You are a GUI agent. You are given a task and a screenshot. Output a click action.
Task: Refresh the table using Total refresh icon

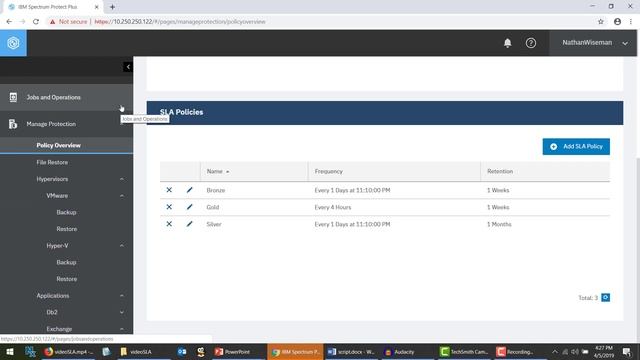pos(606,298)
